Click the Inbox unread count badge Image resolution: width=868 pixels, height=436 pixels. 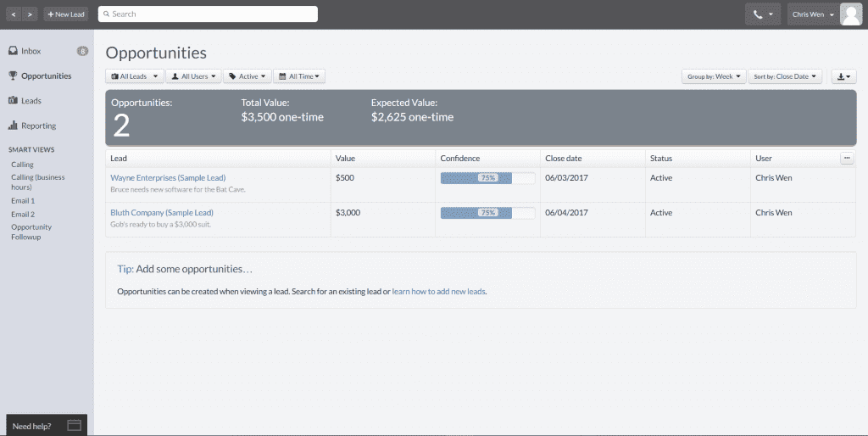(82, 51)
